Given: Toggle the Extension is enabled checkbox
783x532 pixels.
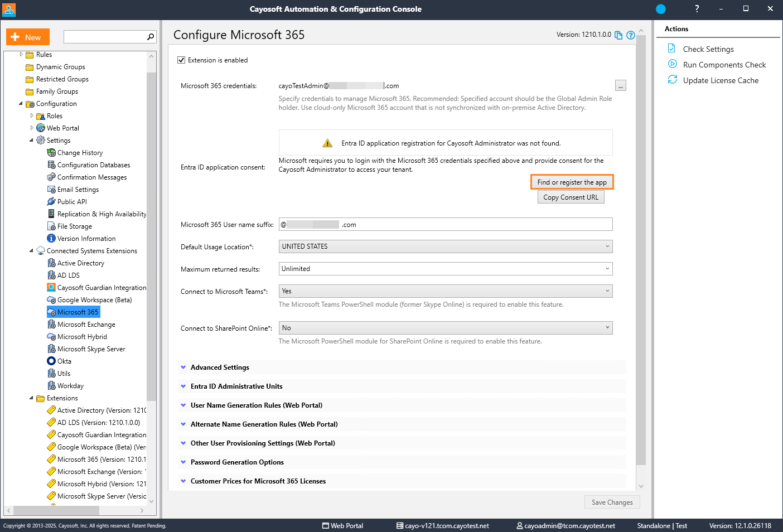Looking at the screenshot, I should point(181,60).
